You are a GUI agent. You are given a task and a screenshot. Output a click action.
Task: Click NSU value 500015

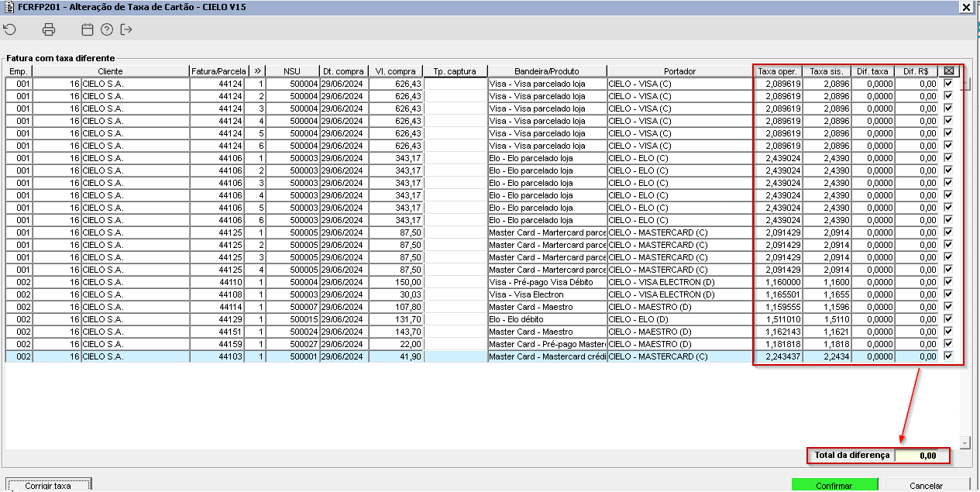pyautogui.click(x=293, y=319)
